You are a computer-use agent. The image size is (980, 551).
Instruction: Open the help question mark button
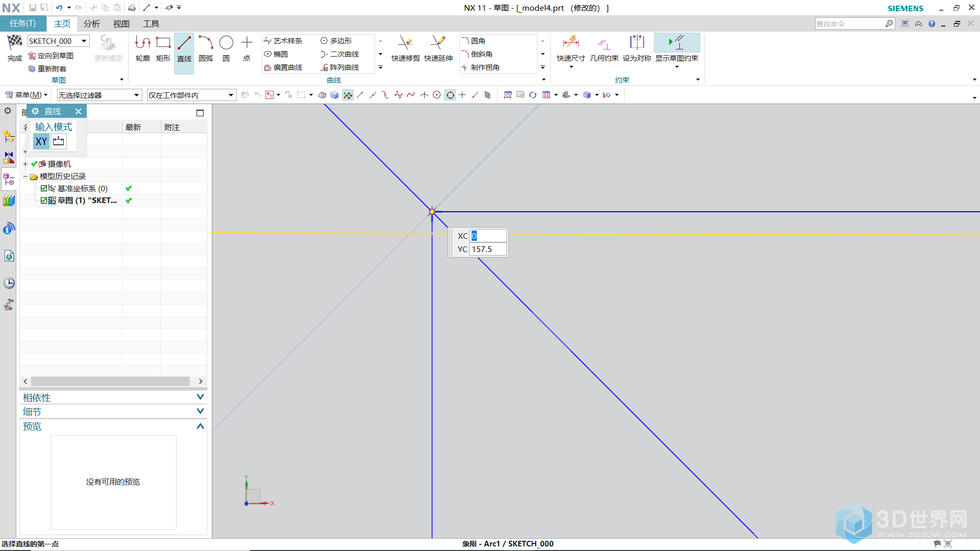[932, 23]
